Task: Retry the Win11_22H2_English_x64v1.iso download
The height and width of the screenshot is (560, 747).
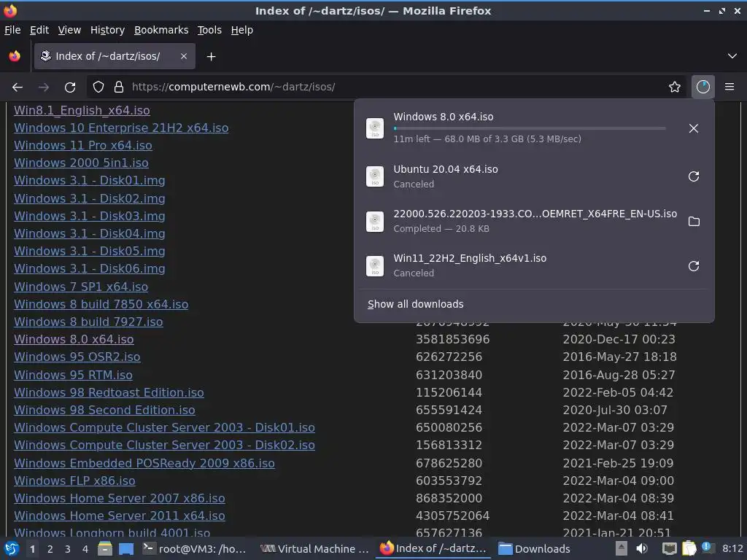Action: 694,266
